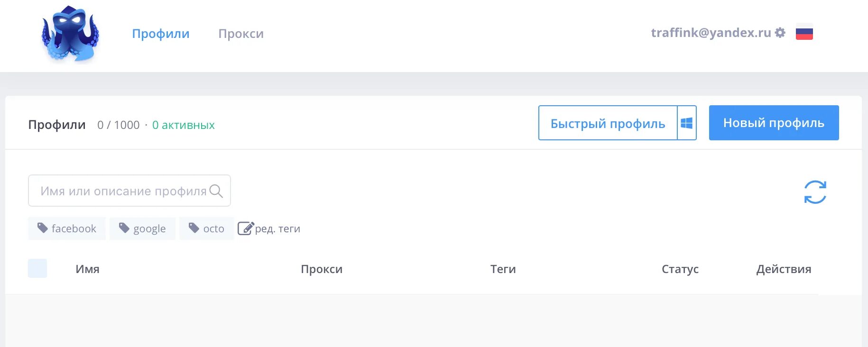Open the traffink@yandex.ru account menu
The image size is (868, 347).
coord(711,33)
